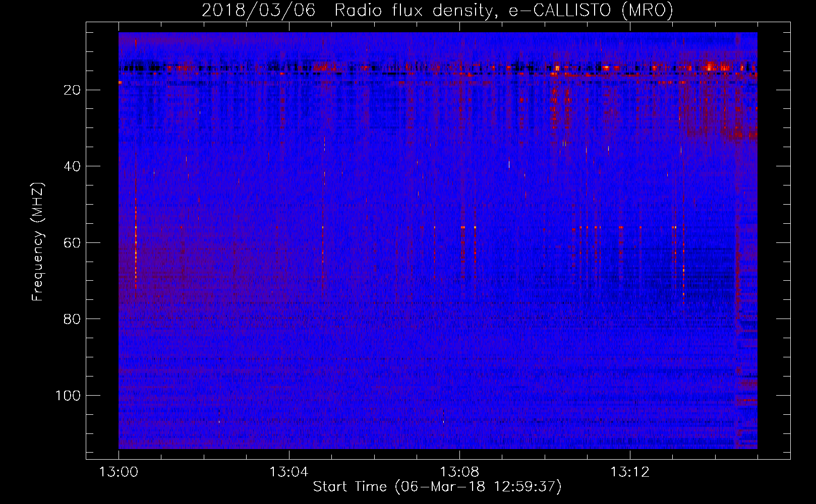Click the 100 frequency tick label
The image size is (816, 504).
pyautogui.click(x=68, y=396)
